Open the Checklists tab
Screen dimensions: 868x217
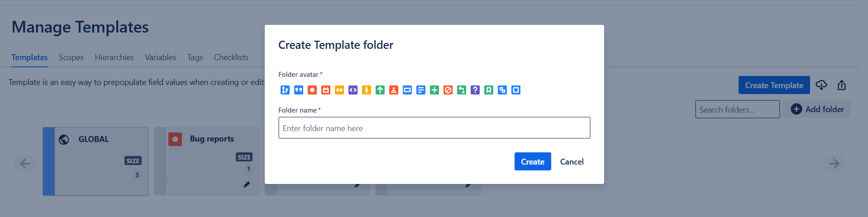click(231, 57)
